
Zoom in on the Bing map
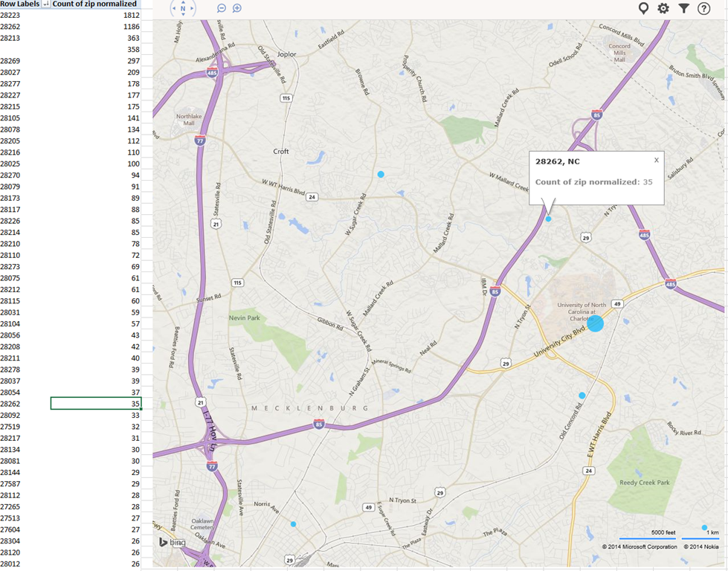pos(237,8)
